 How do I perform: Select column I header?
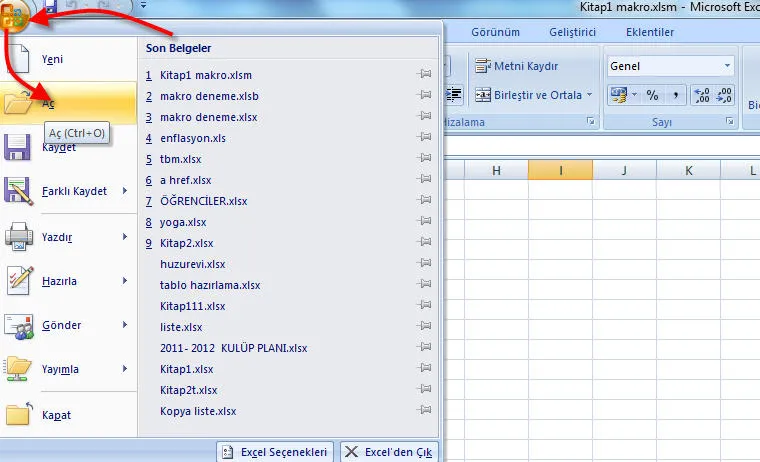[x=560, y=171]
